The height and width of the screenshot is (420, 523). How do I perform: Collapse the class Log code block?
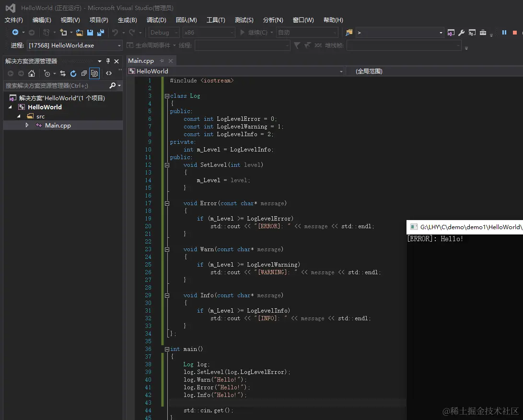coord(167,96)
